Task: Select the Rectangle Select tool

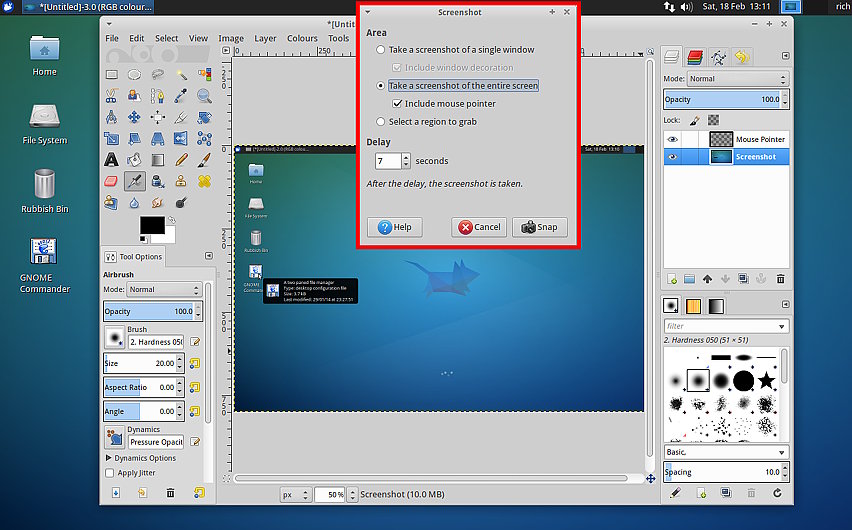Action: tap(111, 74)
